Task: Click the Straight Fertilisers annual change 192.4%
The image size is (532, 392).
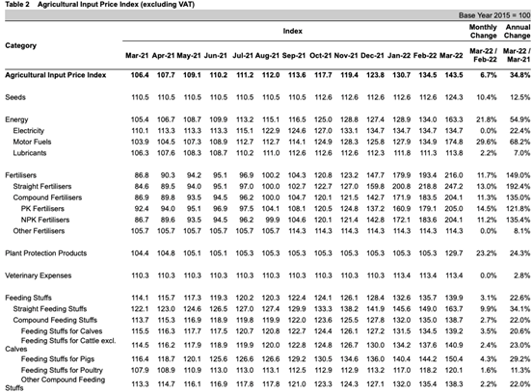Action: 519,187
